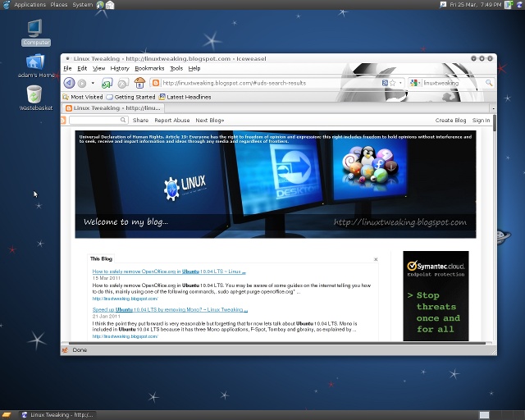Launch mail client from top panel envelope icon
Image resolution: width=525 pixels, height=420 pixels.
click(110, 5)
